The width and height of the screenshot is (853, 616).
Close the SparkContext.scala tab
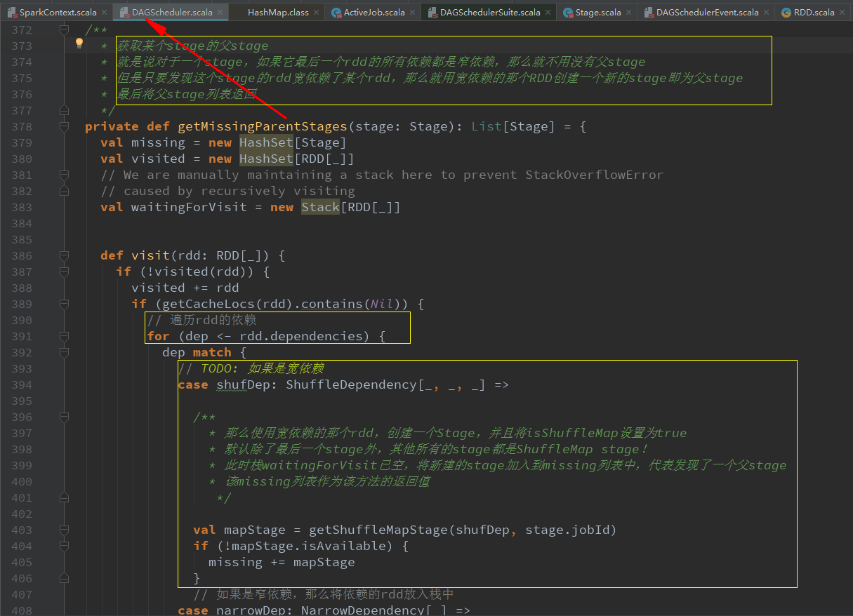(105, 13)
